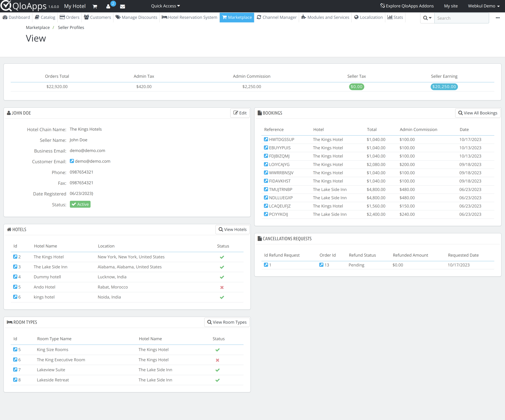Open link icon for booking LCAQEUFJZ
Viewport: 505px width, 420px height.
pos(266,206)
